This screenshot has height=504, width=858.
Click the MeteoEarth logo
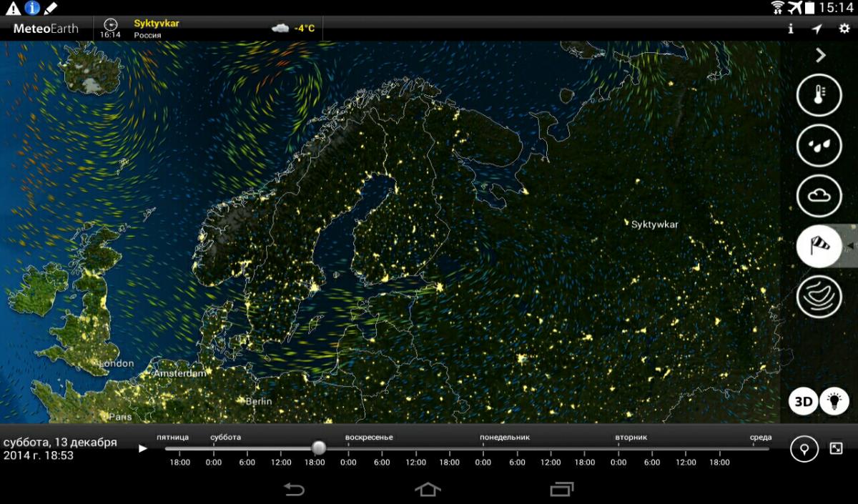[x=46, y=29]
